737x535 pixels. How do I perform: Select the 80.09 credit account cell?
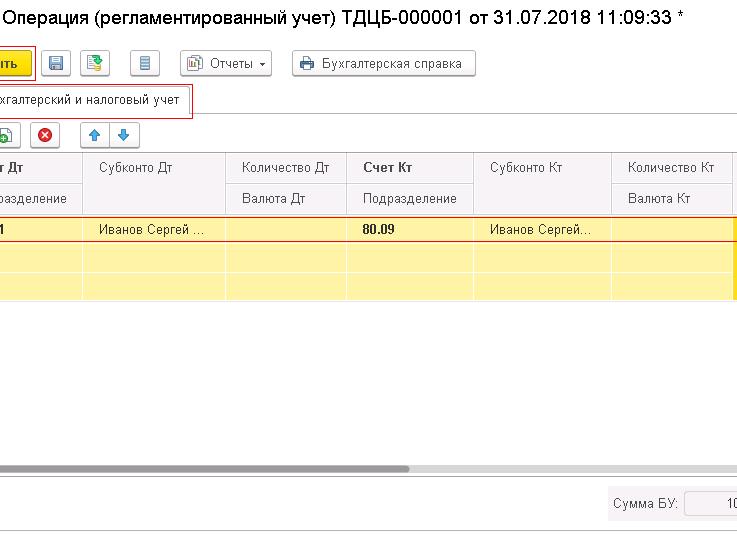pyautogui.click(x=410, y=229)
